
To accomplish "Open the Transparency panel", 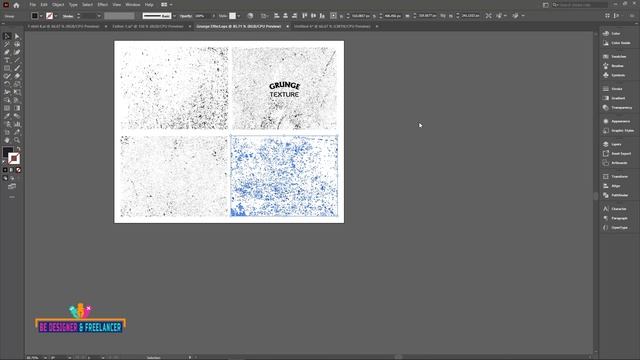I will pos(617,107).
